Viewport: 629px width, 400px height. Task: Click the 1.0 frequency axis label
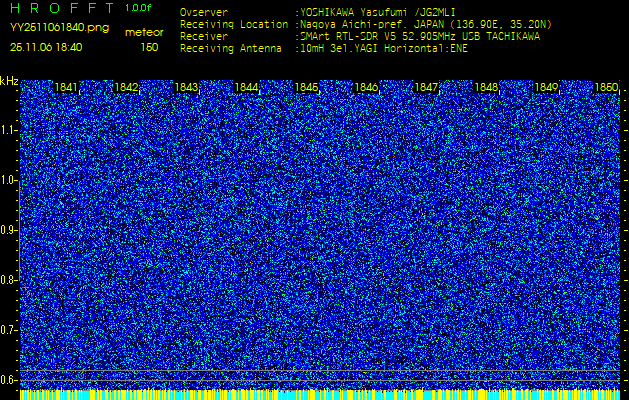coord(8,181)
